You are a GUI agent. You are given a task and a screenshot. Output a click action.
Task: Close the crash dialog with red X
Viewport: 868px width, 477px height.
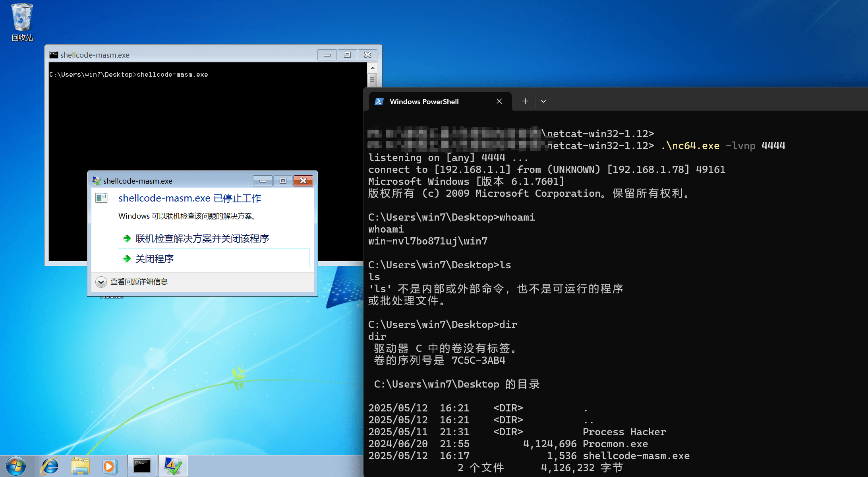303,181
